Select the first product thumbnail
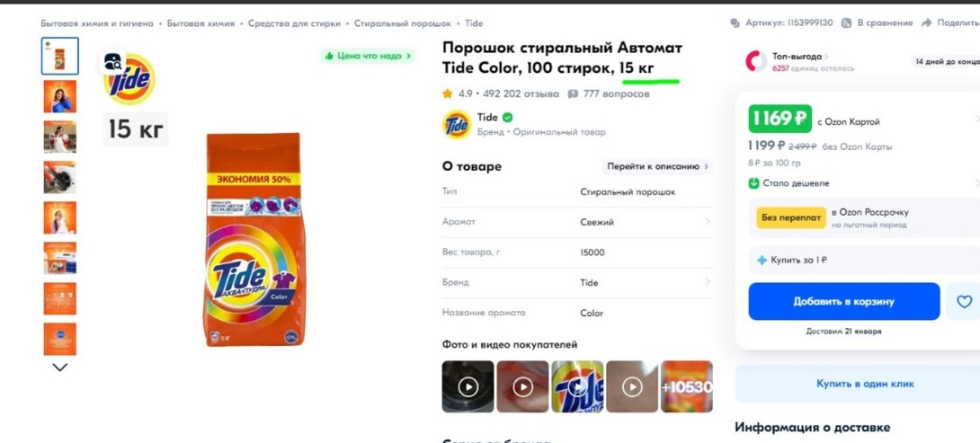Image resolution: width=980 pixels, height=443 pixels. pos(60,56)
